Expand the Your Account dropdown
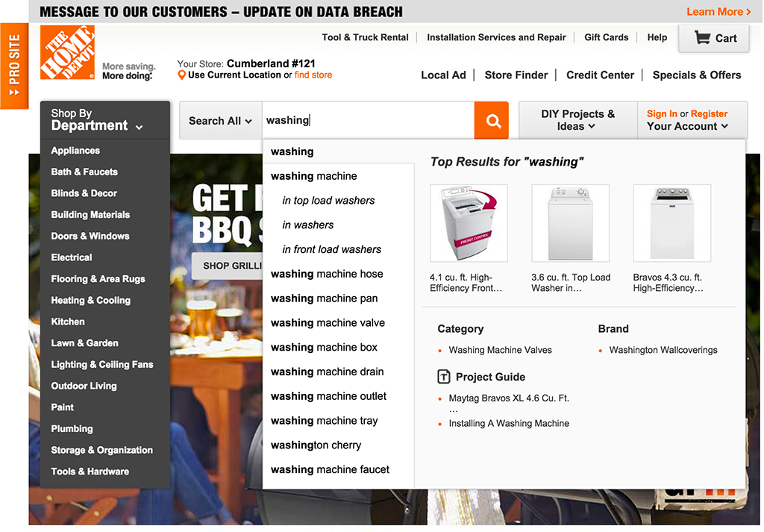Viewport: 764px width, 532px height. click(x=687, y=126)
